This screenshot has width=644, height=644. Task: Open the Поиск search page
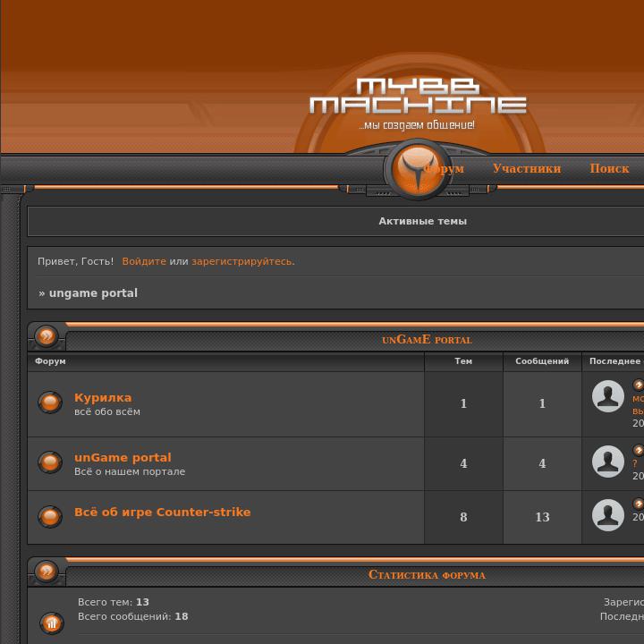pos(609,168)
